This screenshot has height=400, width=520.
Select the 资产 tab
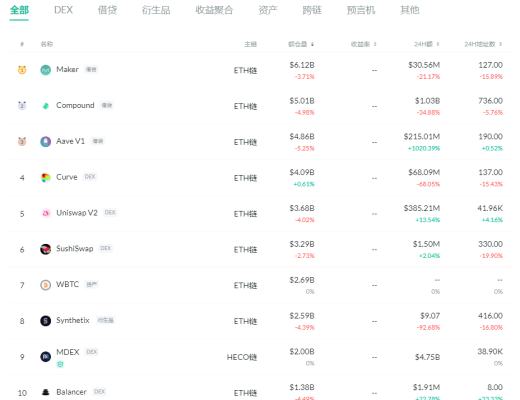(268, 10)
